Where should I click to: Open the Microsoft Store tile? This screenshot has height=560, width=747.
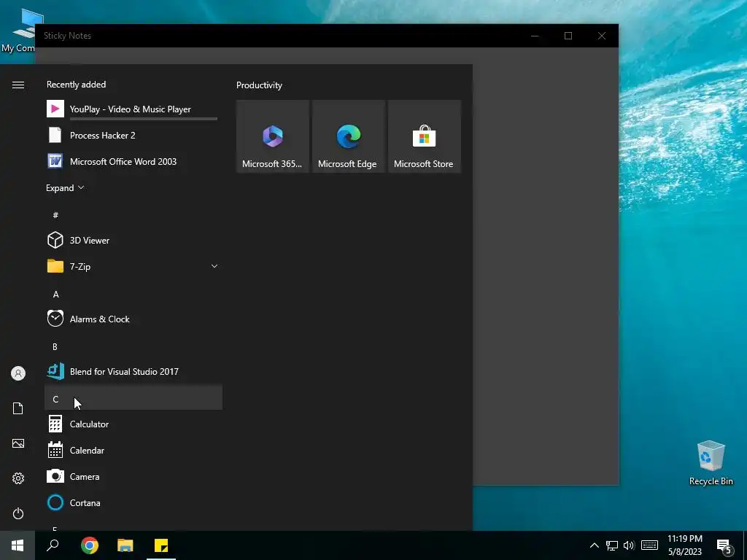(425, 136)
